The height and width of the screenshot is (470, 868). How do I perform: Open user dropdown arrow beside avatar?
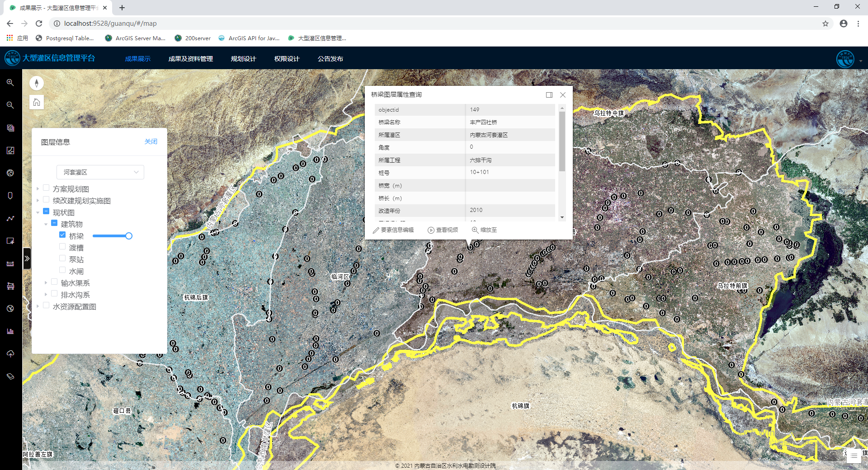tap(861, 61)
